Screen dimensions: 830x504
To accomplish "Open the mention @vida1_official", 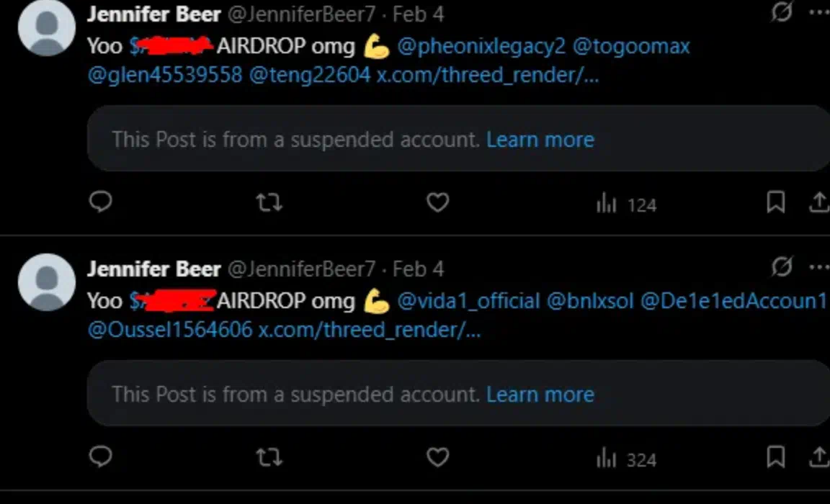I will [x=468, y=302].
